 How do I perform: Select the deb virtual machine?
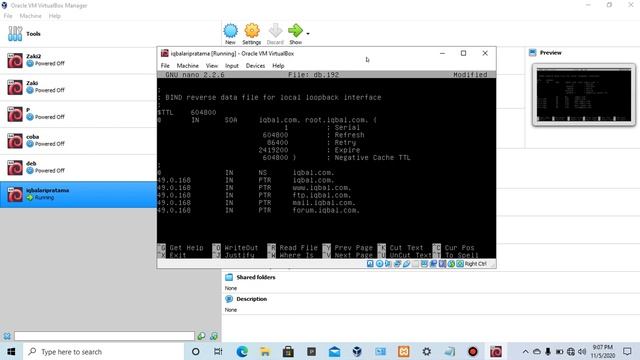[x=78, y=168]
